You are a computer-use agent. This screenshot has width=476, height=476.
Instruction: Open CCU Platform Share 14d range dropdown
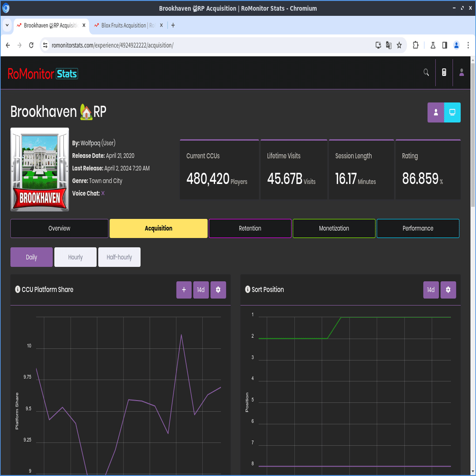[x=201, y=290]
